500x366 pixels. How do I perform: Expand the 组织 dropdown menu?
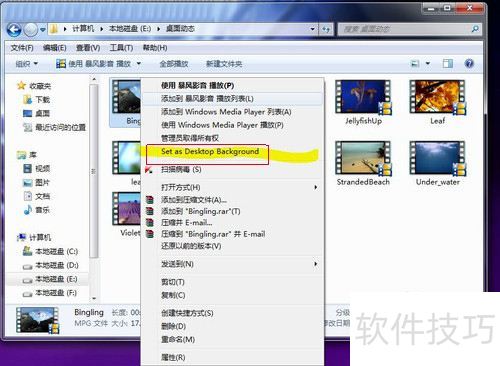[x=27, y=63]
